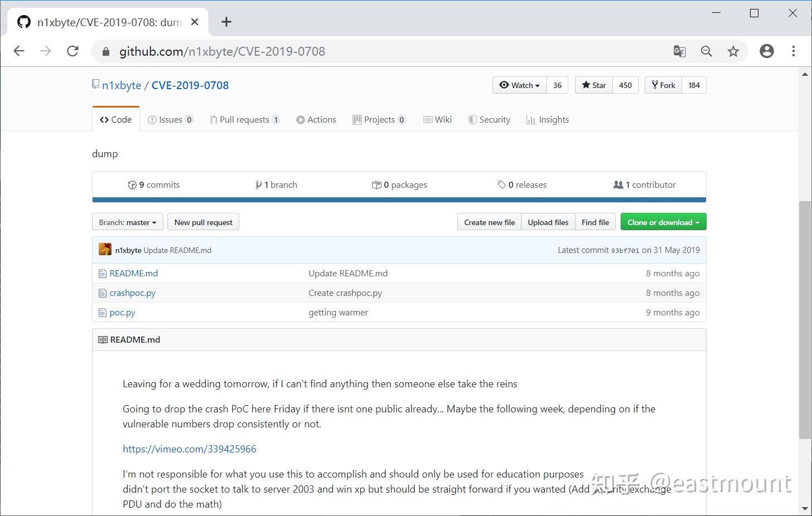Click the commits history icon
Image resolution: width=812 pixels, height=516 pixels.
point(132,185)
